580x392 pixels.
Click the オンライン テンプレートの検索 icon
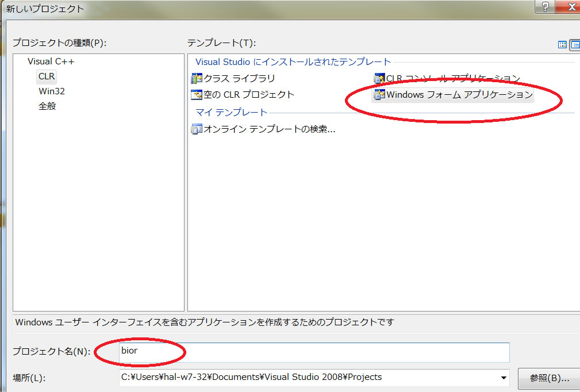197,129
